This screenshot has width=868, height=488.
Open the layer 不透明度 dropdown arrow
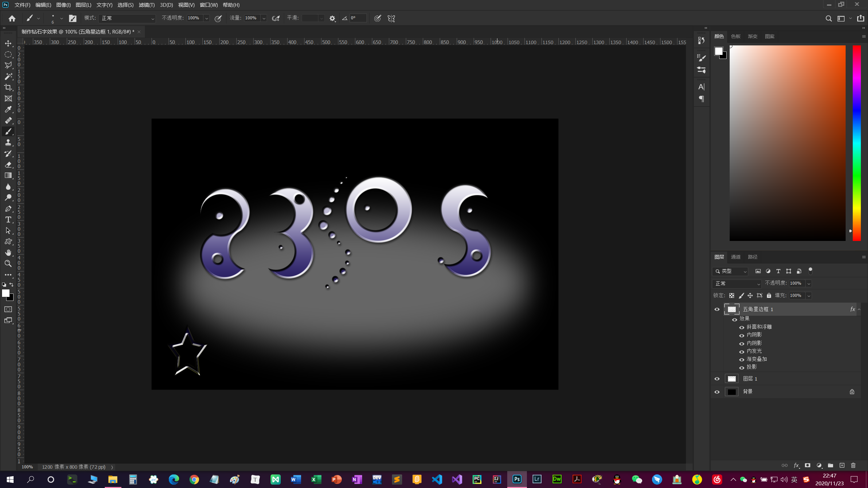point(809,283)
